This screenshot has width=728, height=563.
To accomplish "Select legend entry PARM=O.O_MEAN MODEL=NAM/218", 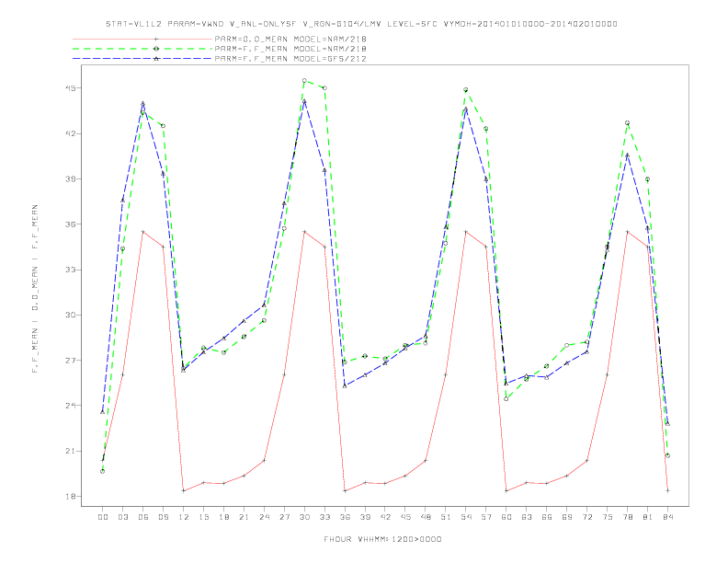I will point(290,39).
